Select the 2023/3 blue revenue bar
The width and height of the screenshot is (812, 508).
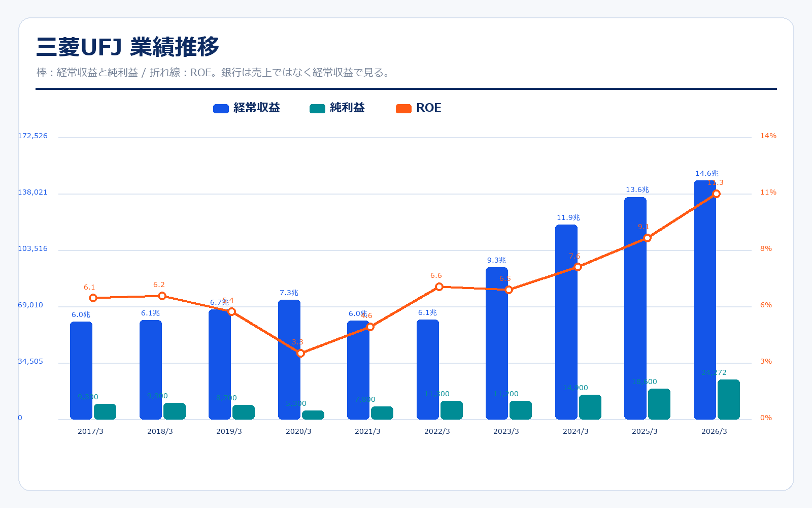click(x=497, y=343)
